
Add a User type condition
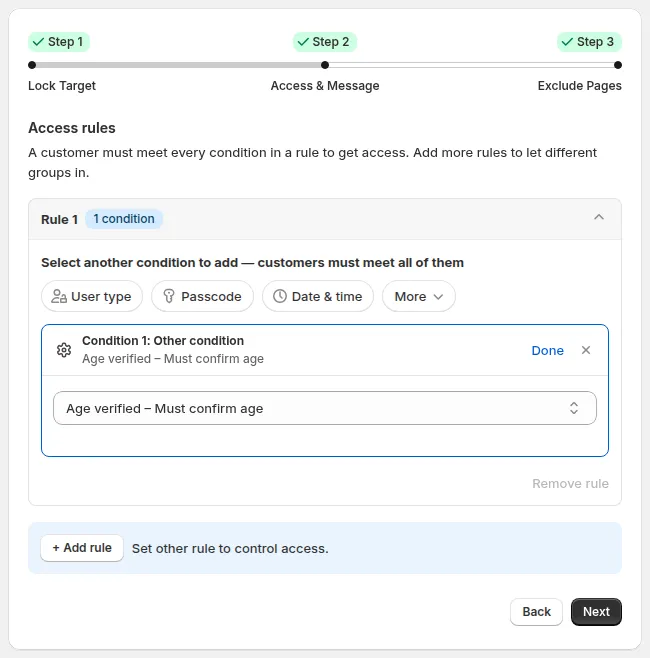92,296
